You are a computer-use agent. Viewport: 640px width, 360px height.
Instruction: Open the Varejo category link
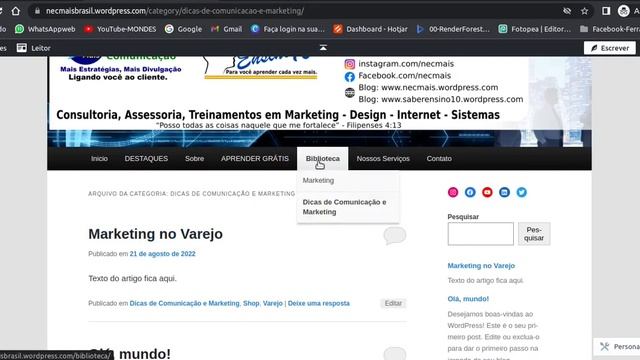pos(273,303)
